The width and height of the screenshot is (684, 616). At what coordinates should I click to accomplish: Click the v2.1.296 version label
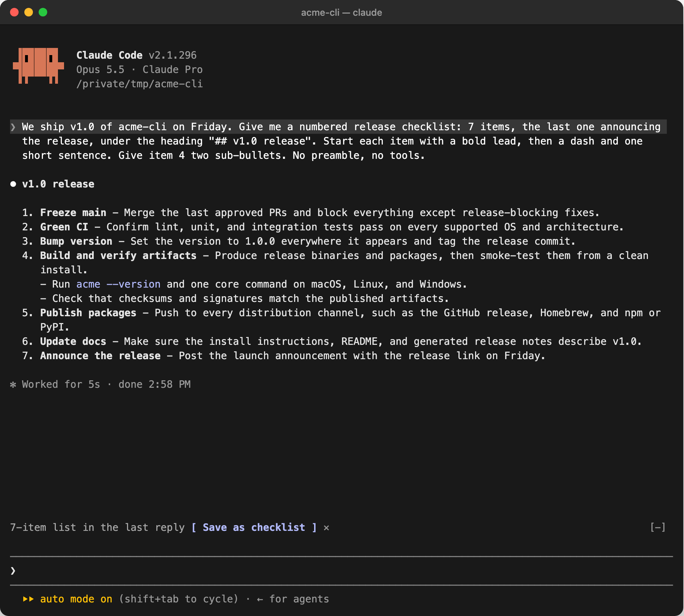click(173, 55)
